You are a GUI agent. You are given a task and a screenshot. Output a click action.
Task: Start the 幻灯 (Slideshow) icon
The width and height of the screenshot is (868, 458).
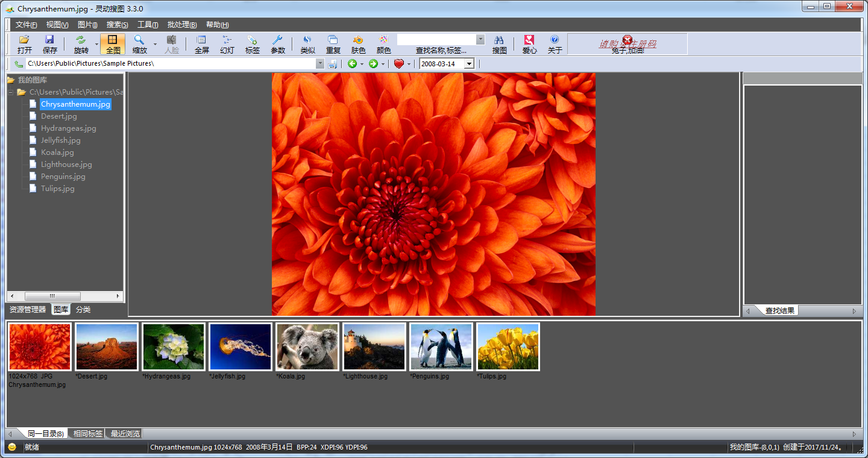[227, 44]
